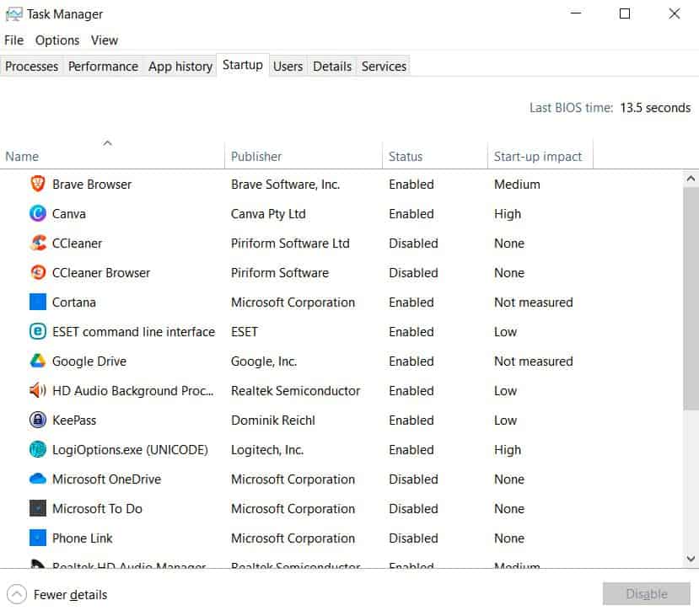Click the Cortana entry name
The height and width of the screenshot is (616, 699).
74,302
